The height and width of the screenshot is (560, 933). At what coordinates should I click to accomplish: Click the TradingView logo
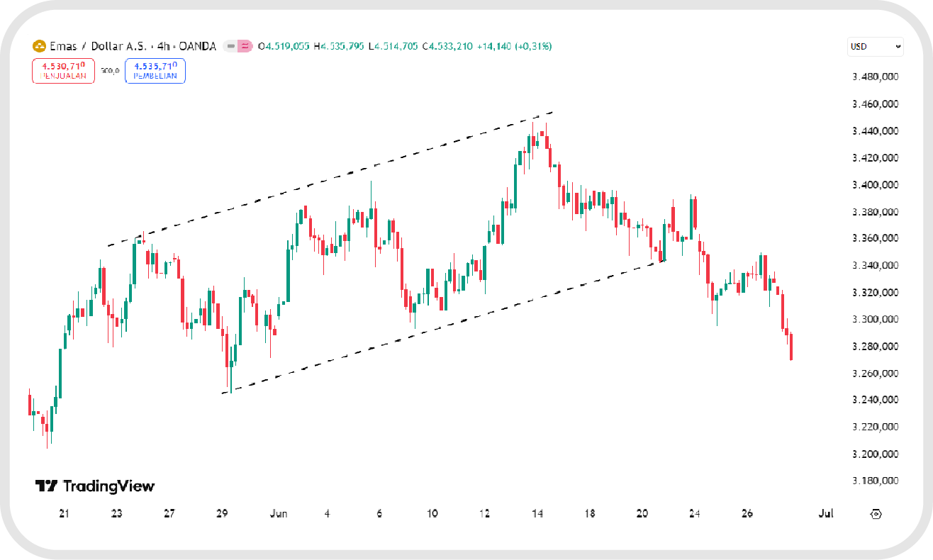[95, 486]
